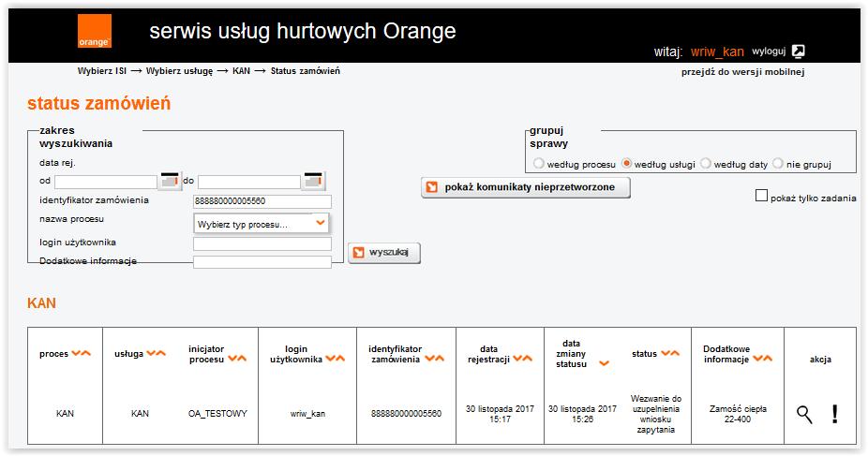Screen dimensions: 868x456
Task: Sort by the login użytkownika column arrows
Action: [335, 359]
